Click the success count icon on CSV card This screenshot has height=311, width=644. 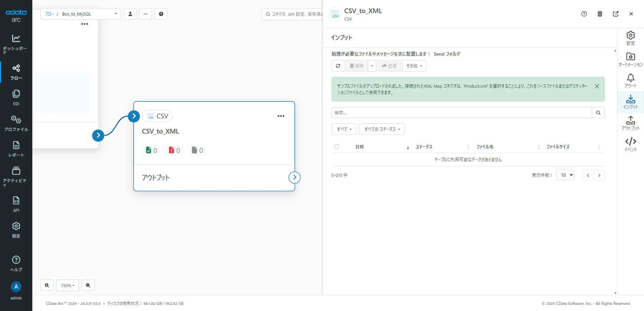pos(148,150)
